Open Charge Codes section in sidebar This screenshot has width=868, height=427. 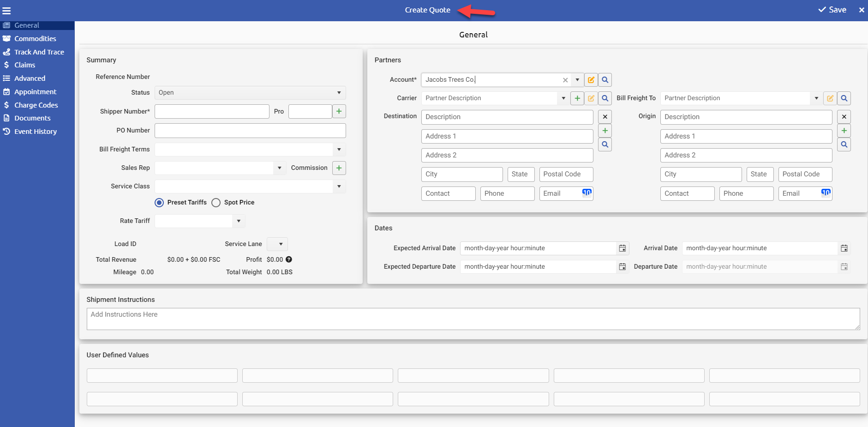(36, 105)
